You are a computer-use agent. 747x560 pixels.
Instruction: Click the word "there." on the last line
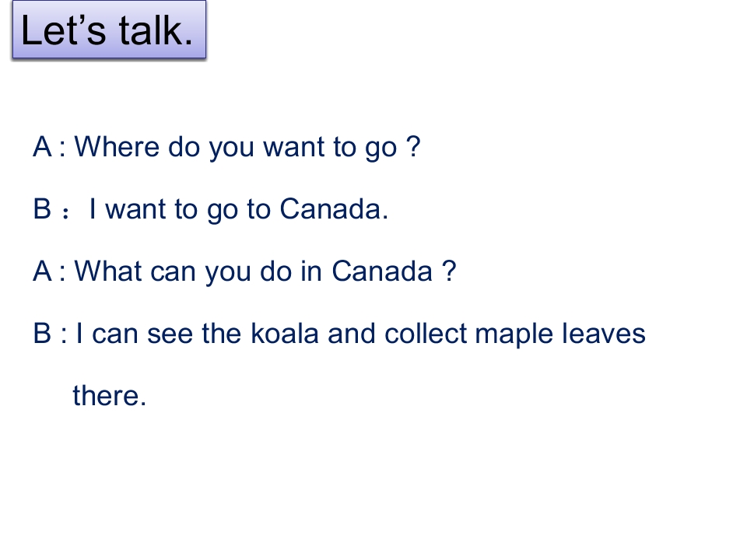(110, 396)
